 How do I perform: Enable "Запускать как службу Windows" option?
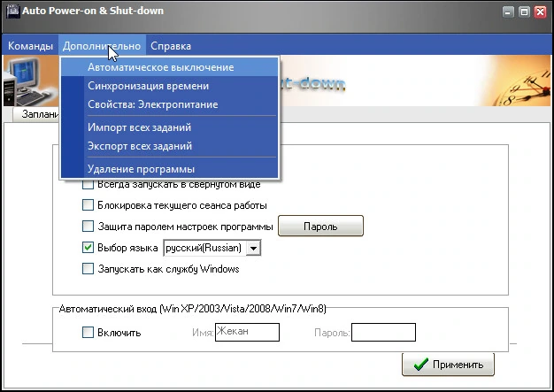88,269
